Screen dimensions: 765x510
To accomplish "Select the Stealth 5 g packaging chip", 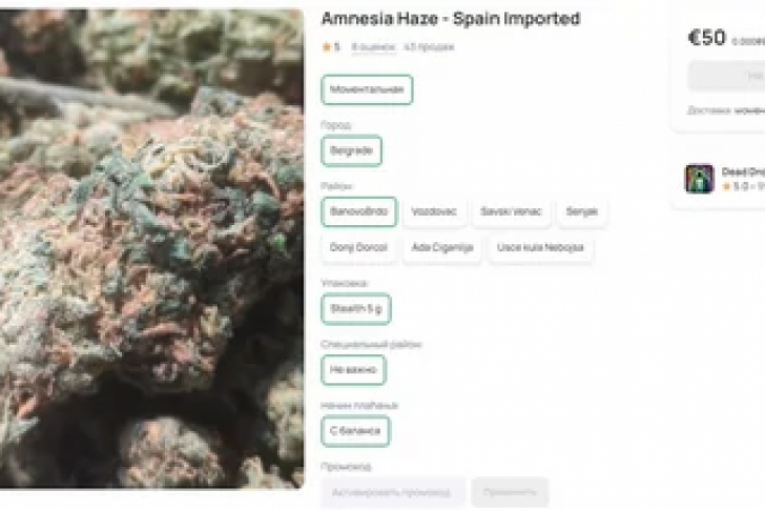I will click(x=356, y=309).
